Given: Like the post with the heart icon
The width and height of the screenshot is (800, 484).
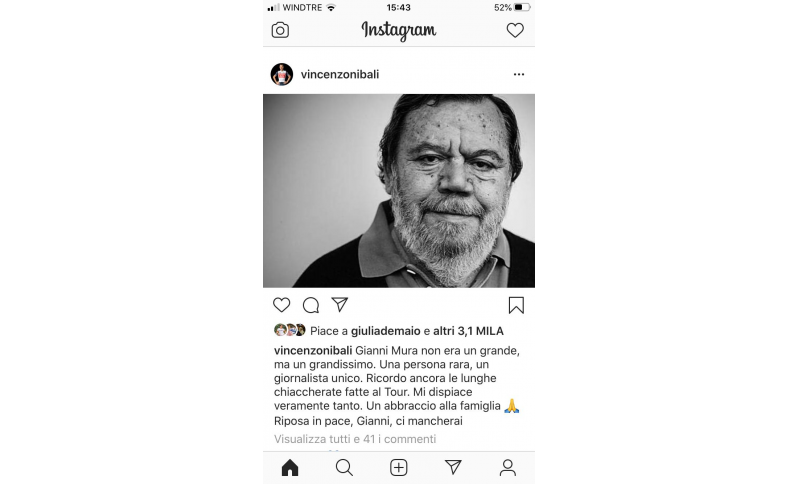Looking at the screenshot, I should (x=281, y=305).
